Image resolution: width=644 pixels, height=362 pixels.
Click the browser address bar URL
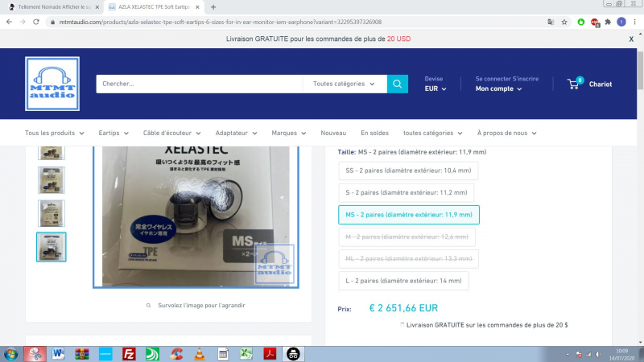pos(220,22)
